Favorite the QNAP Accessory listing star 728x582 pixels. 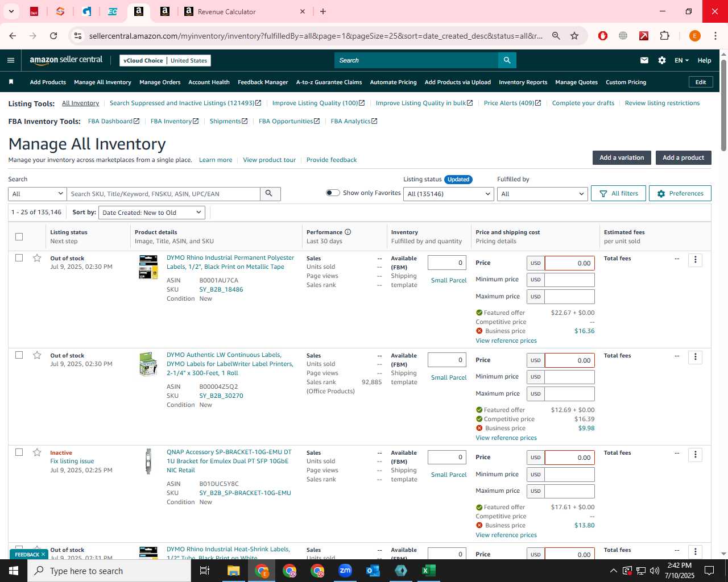(37, 452)
